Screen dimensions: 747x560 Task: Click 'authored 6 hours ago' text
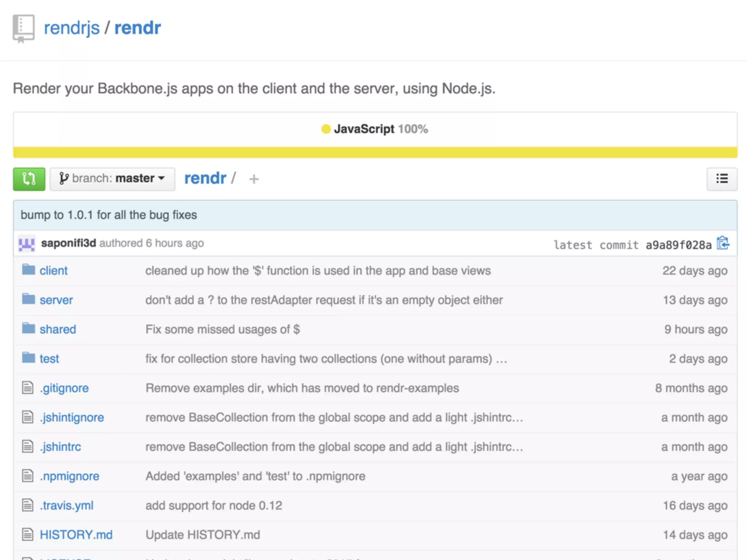click(152, 243)
